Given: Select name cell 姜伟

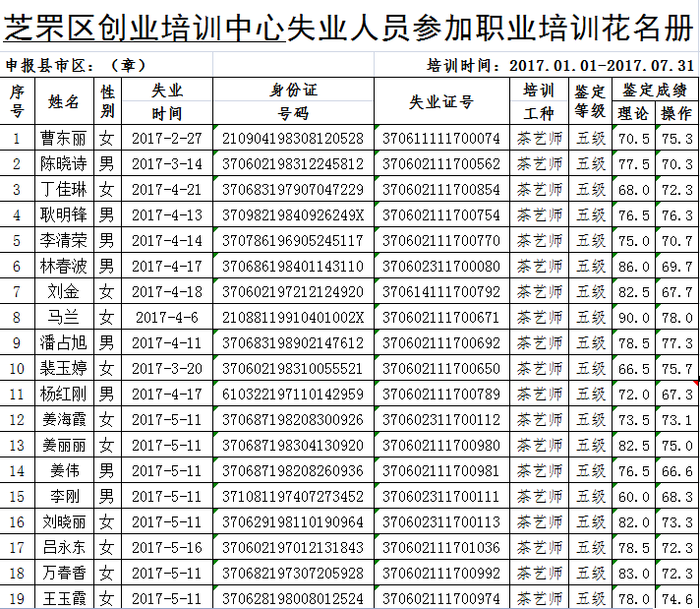Looking at the screenshot, I should click(64, 470).
